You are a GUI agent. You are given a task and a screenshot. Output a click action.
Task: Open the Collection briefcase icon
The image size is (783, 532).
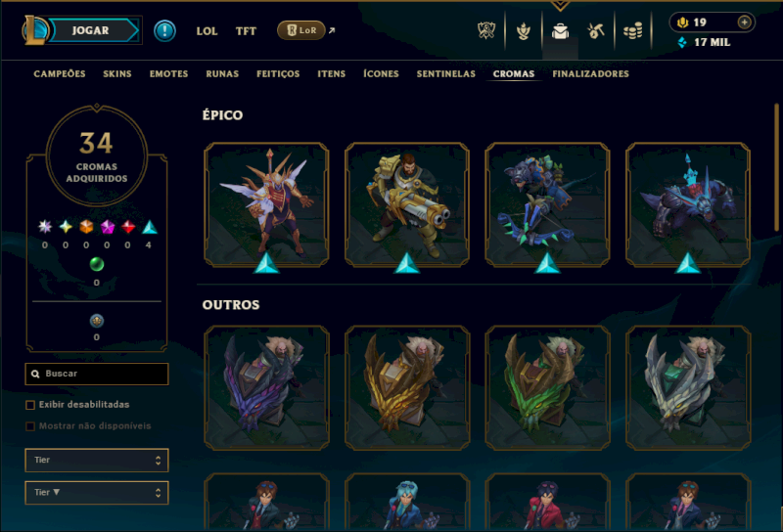click(x=560, y=31)
